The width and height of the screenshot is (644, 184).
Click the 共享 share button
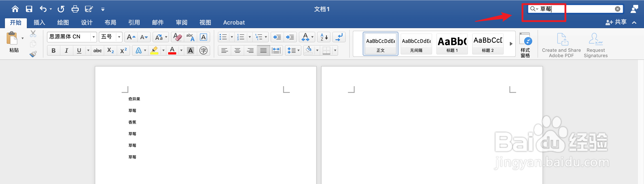616,22
